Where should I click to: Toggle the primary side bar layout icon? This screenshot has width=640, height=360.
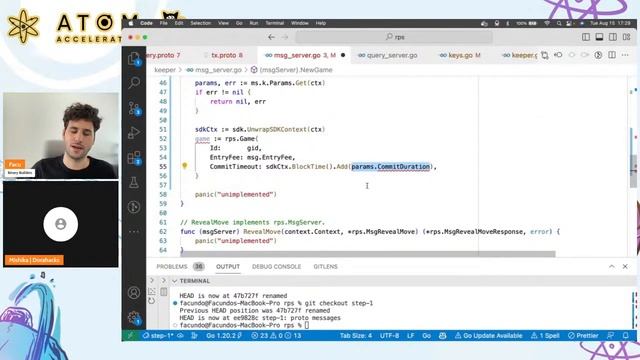(x=586, y=37)
